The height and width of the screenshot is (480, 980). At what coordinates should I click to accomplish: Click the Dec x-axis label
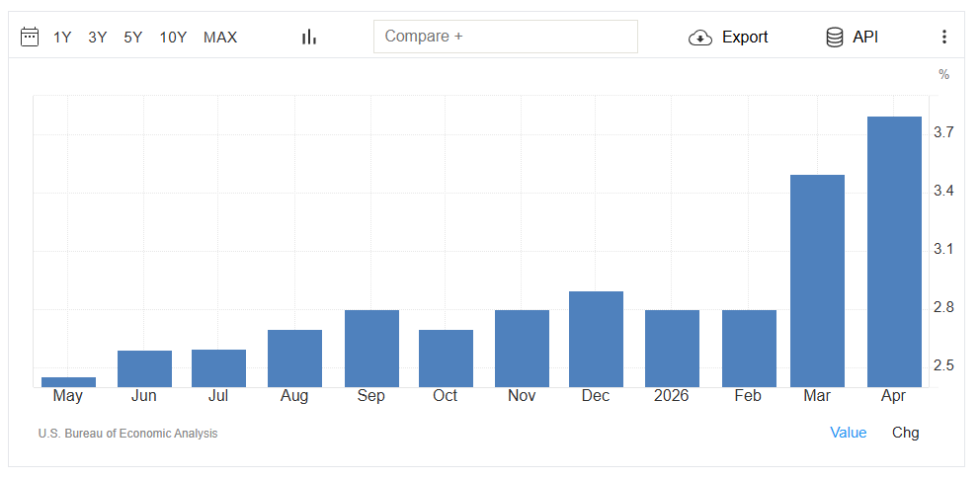tap(595, 396)
